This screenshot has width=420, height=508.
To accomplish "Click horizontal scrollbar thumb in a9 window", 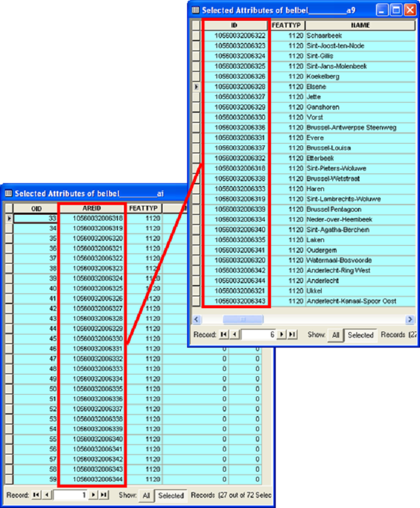I will tap(243, 320).
